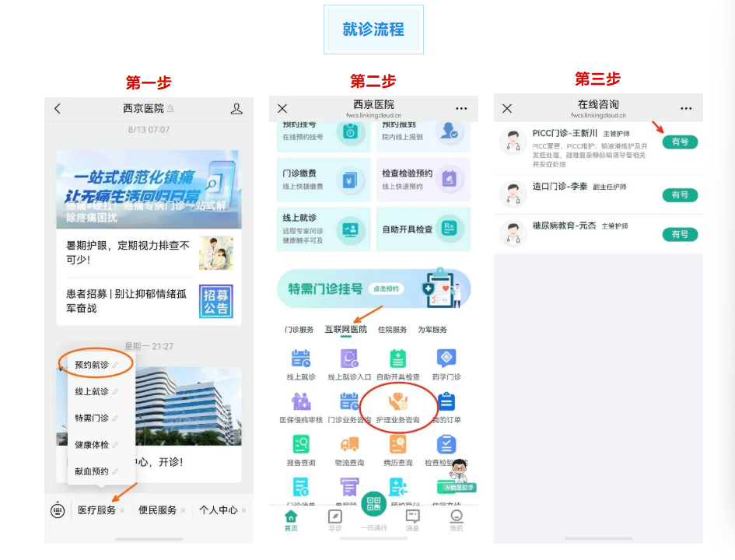735x560 pixels.
Task: Open article 暑期护眼，定期视力排查不可少
Action: tap(149, 253)
